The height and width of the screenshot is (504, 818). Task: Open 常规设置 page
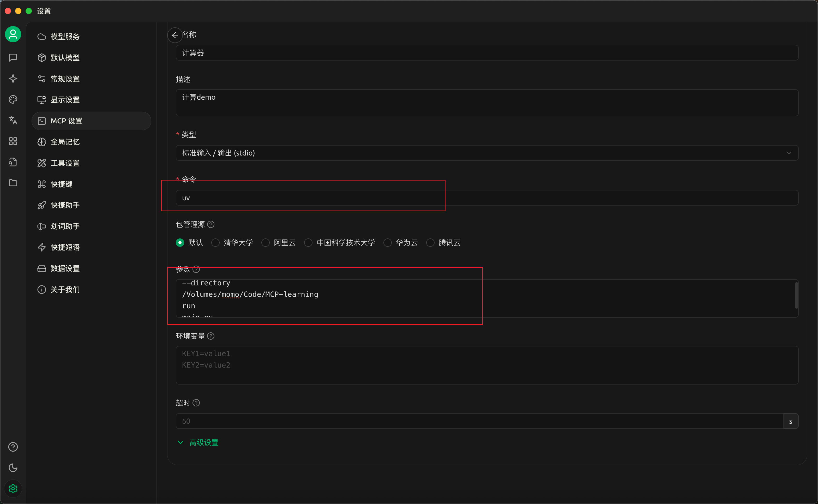91,79
